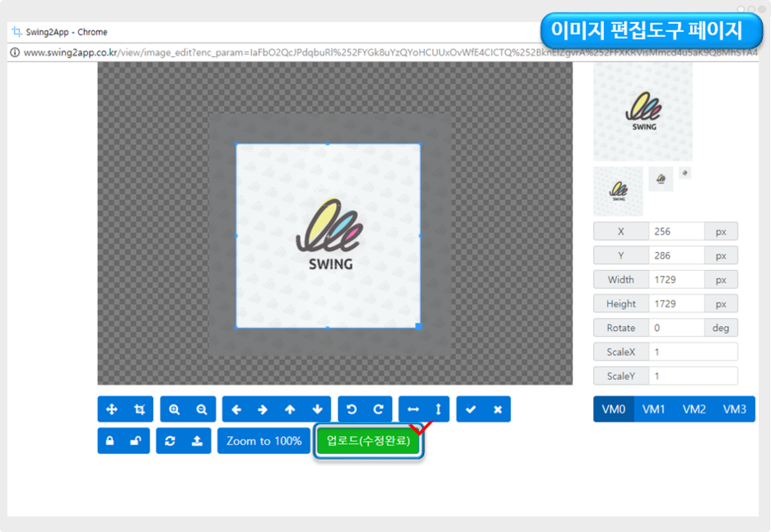
Task: Flip image horizontally
Action: tap(413, 409)
